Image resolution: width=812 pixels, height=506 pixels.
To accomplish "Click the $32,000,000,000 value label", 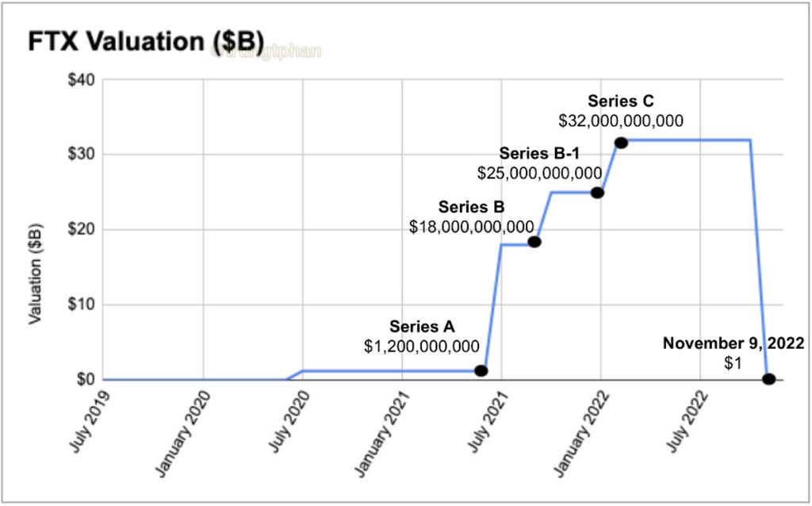I will pyautogui.click(x=621, y=121).
